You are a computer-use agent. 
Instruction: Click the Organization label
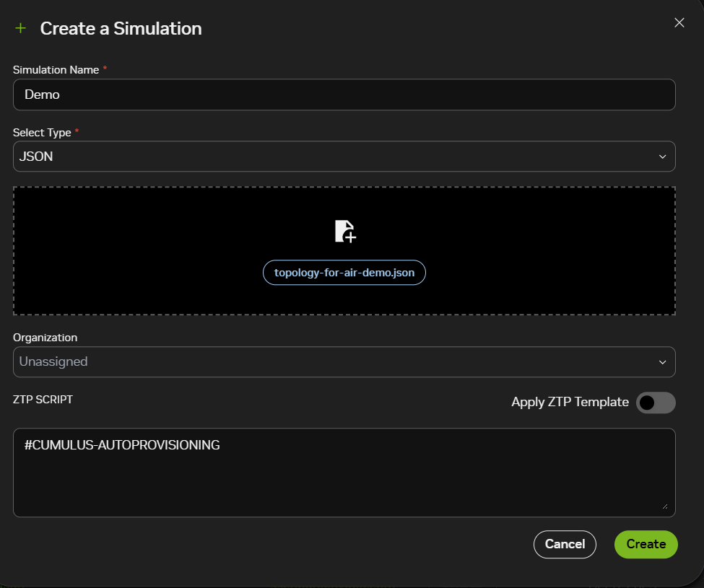[45, 338]
